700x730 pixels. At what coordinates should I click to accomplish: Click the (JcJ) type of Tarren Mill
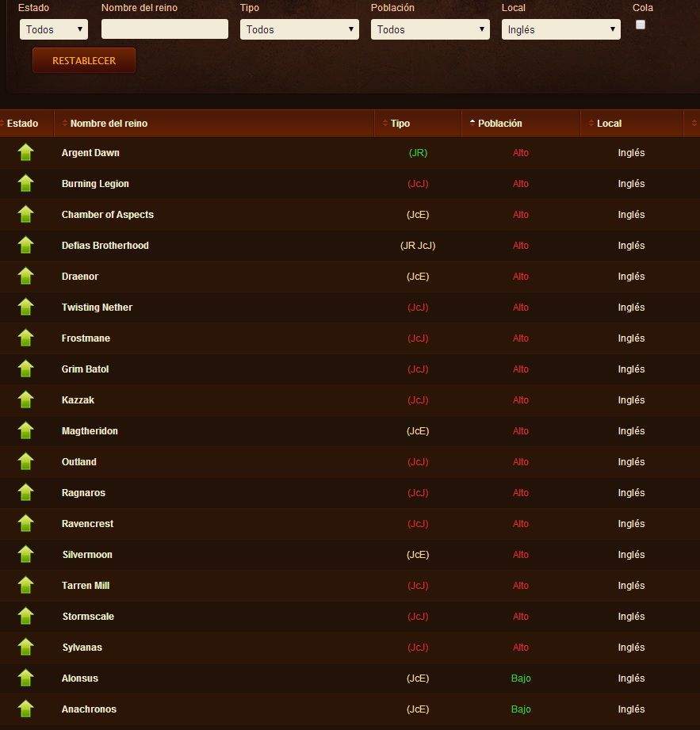(x=418, y=586)
